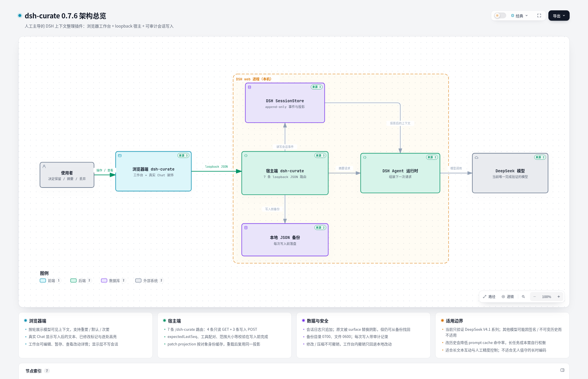The height and width of the screenshot is (379, 588).
Task: Click the 来源 2 badge on 本地 JSON 备份
Action: coord(320,228)
